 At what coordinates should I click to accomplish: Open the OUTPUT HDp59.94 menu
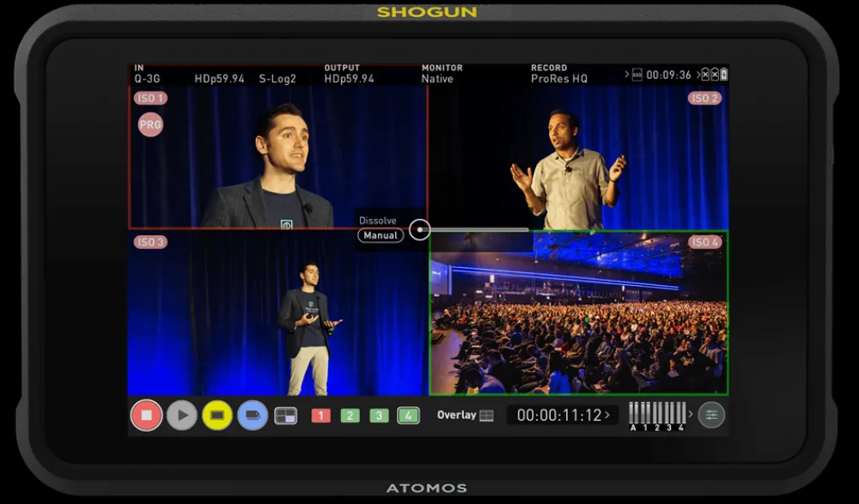pos(349,74)
